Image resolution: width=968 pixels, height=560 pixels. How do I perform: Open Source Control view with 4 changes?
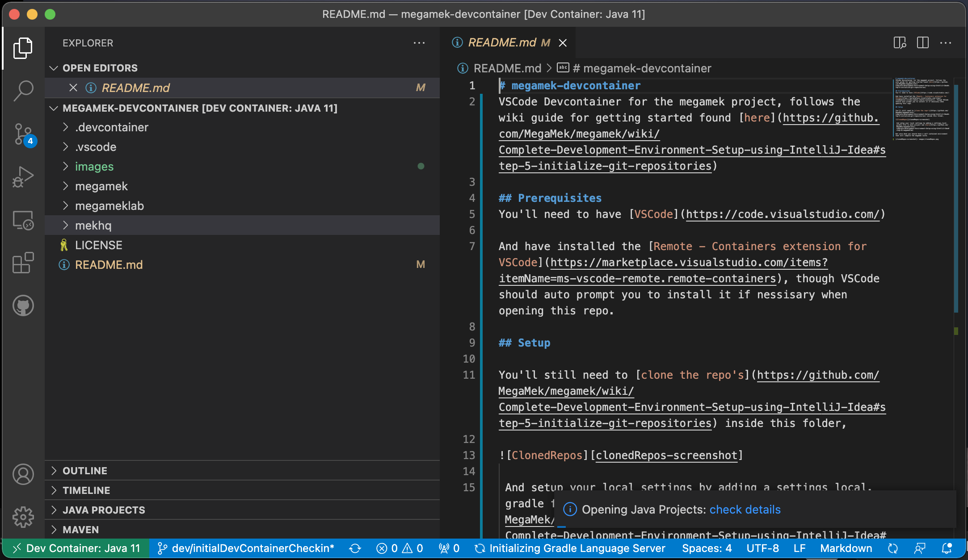click(23, 134)
